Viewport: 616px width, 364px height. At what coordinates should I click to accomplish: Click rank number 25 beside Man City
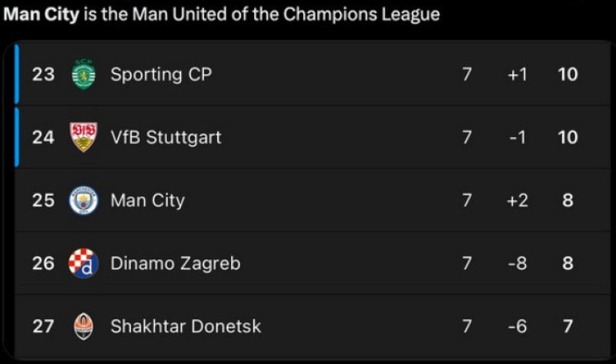(43, 200)
